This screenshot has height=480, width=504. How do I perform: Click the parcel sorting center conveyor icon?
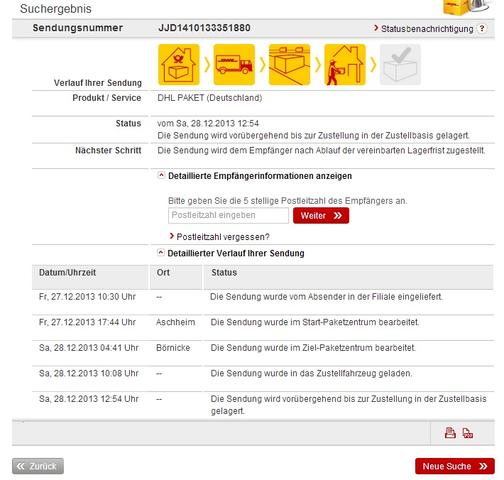pyautogui.click(x=289, y=65)
